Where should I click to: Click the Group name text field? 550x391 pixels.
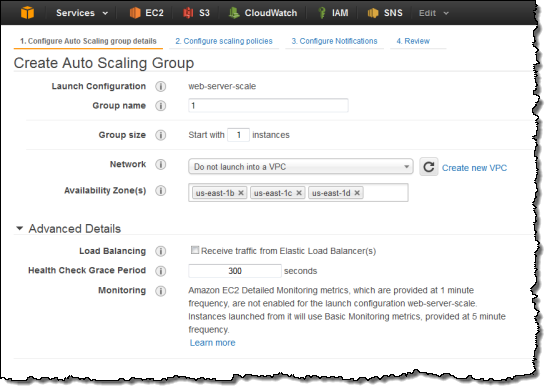coord(268,106)
